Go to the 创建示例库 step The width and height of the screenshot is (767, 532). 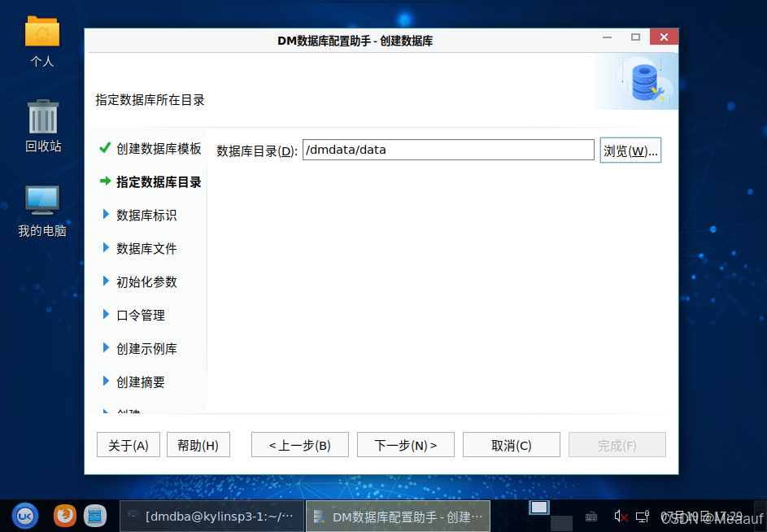tap(146, 348)
